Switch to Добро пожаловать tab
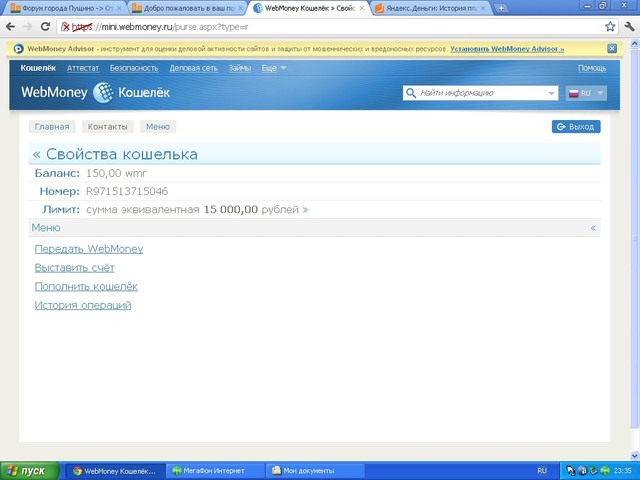 [x=187, y=8]
